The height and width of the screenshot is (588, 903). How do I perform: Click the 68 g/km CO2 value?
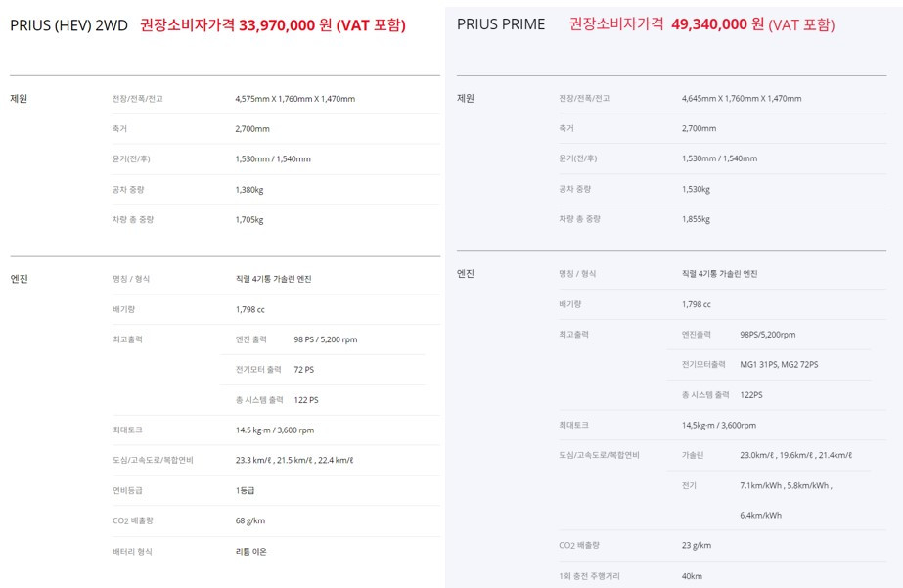coord(249,520)
